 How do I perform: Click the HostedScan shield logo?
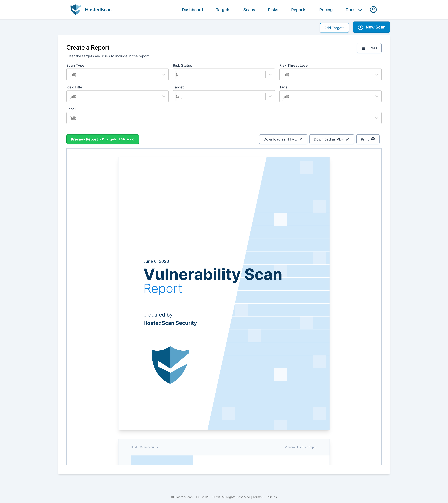[76, 10]
